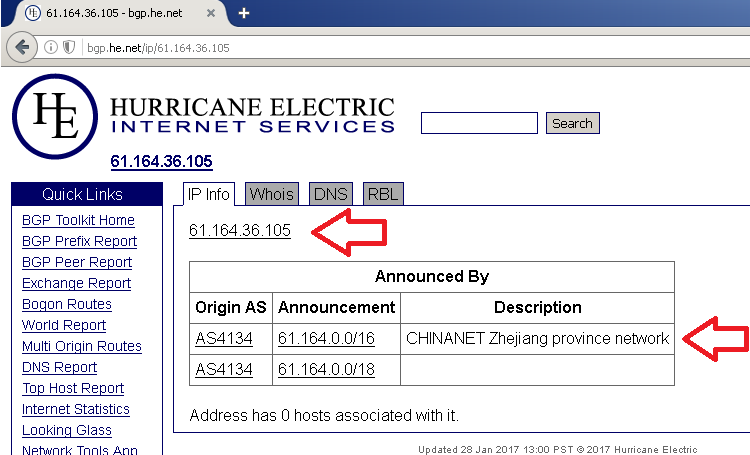Open the tracking protection shield icon
The image size is (750, 455).
click(x=69, y=47)
